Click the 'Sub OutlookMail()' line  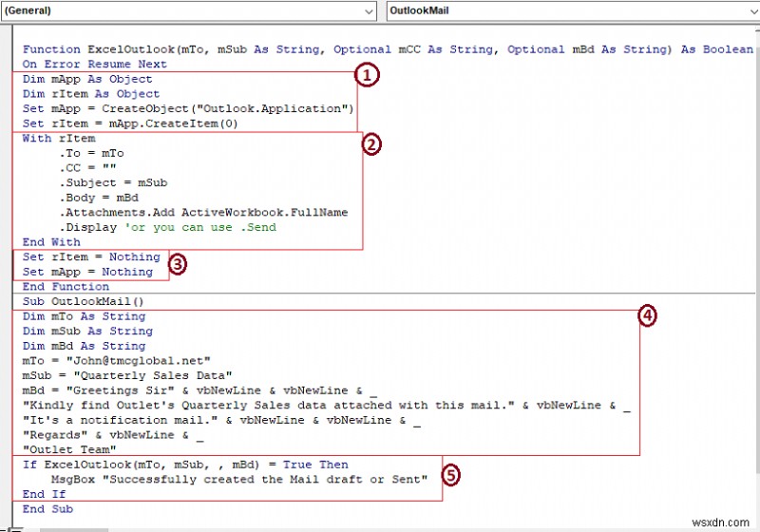(x=84, y=301)
